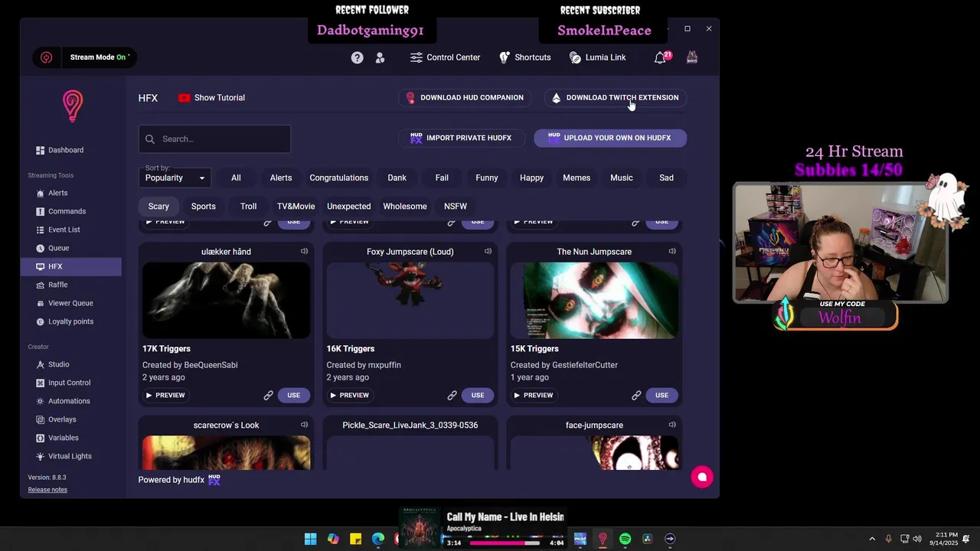This screenshot has width=980, height=551.
Task: Open Windows Start menu
Action: (x=310, y=539)
